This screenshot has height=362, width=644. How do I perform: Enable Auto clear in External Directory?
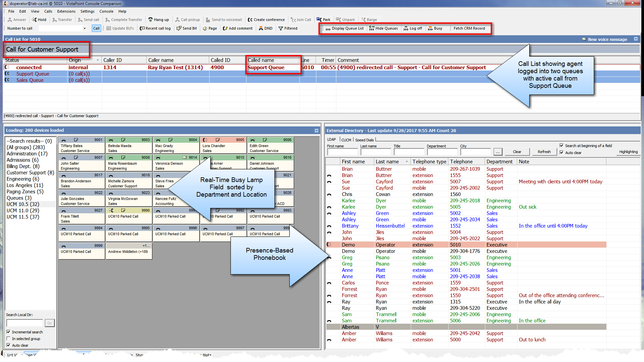click(x=562, y=152)
